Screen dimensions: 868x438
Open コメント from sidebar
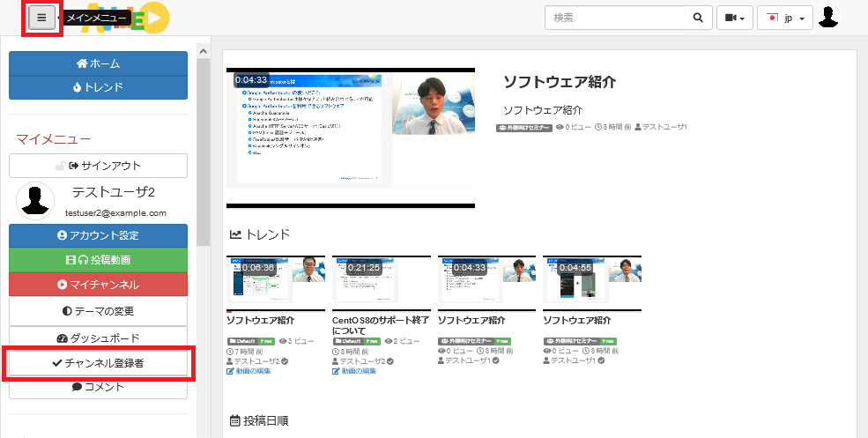click(98, 387)
